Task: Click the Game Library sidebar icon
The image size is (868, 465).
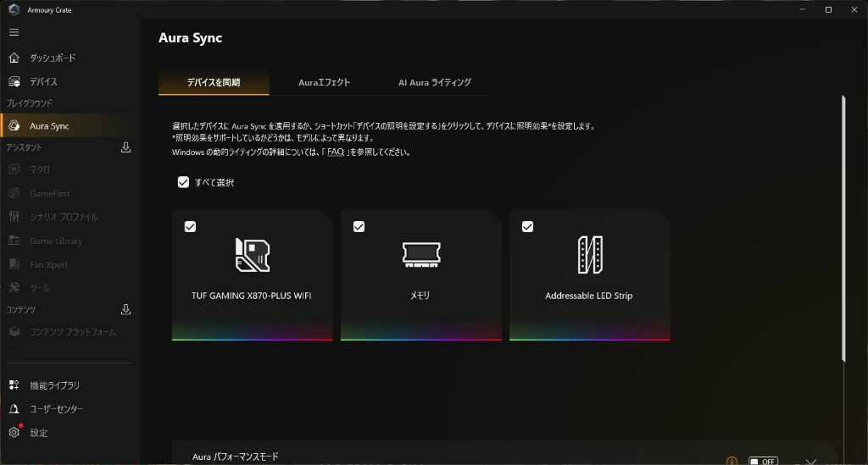Action: click(x=14, y=241)
